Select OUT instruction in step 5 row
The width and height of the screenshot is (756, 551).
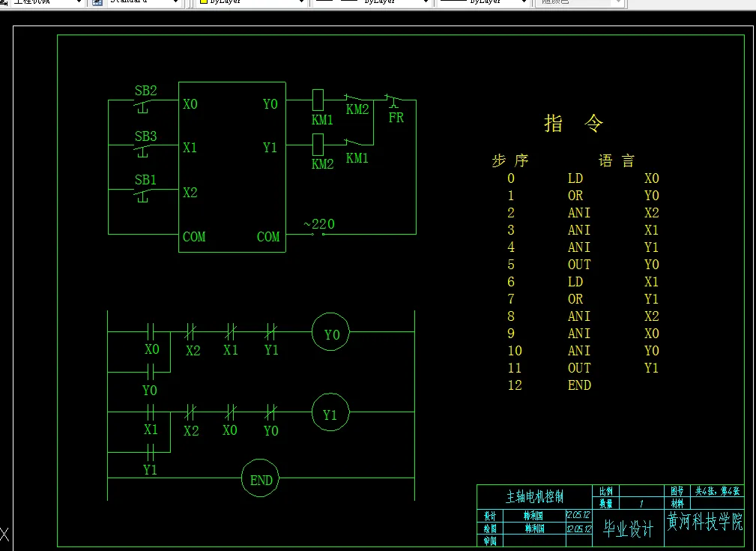pos(579,265)
